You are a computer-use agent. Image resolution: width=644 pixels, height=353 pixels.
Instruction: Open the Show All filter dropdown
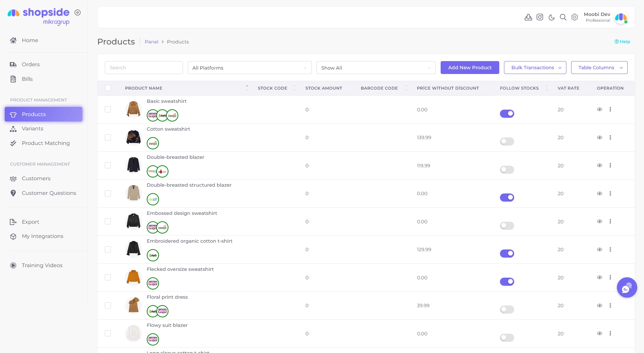point(376,68)
